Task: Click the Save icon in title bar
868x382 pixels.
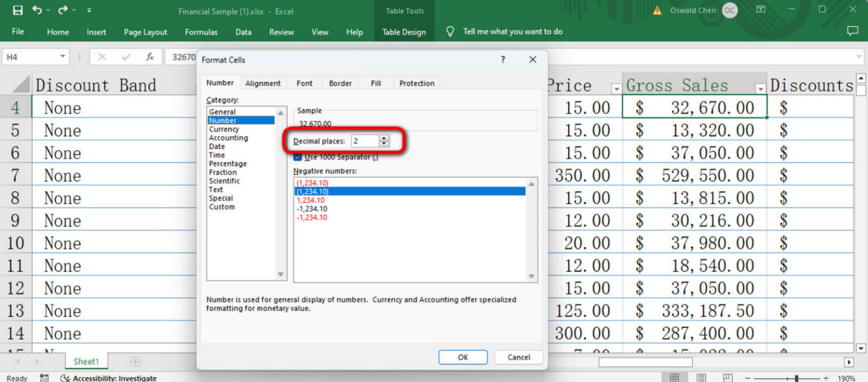Action: tap(18, 10)
